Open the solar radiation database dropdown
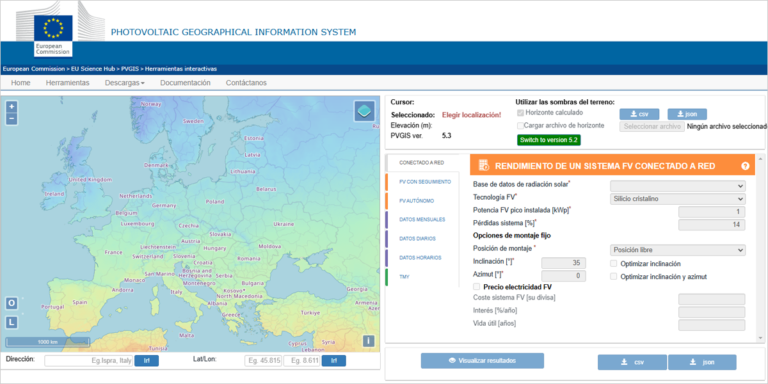Viewport: 768px width, 384px height. click(677, 186)
